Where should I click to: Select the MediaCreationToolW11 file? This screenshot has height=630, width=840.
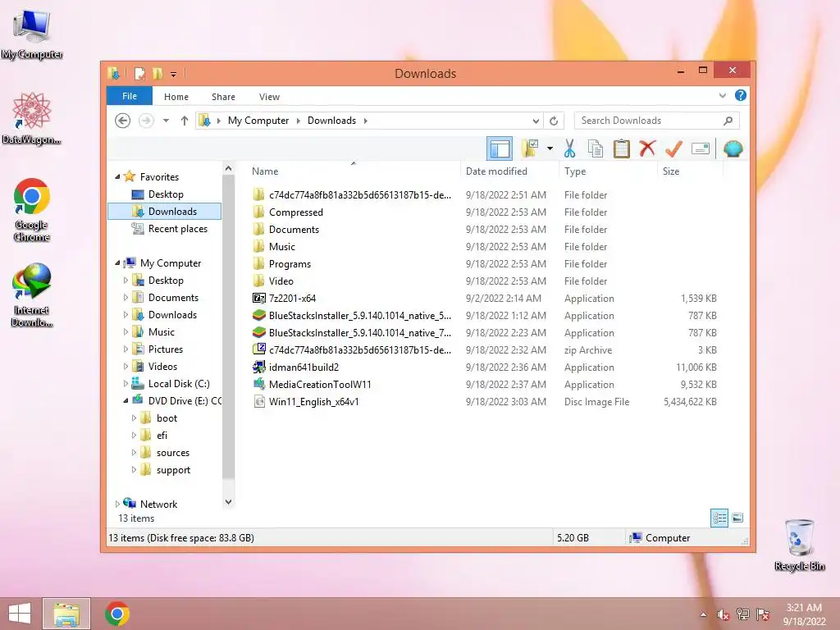(x=320, y=384)
